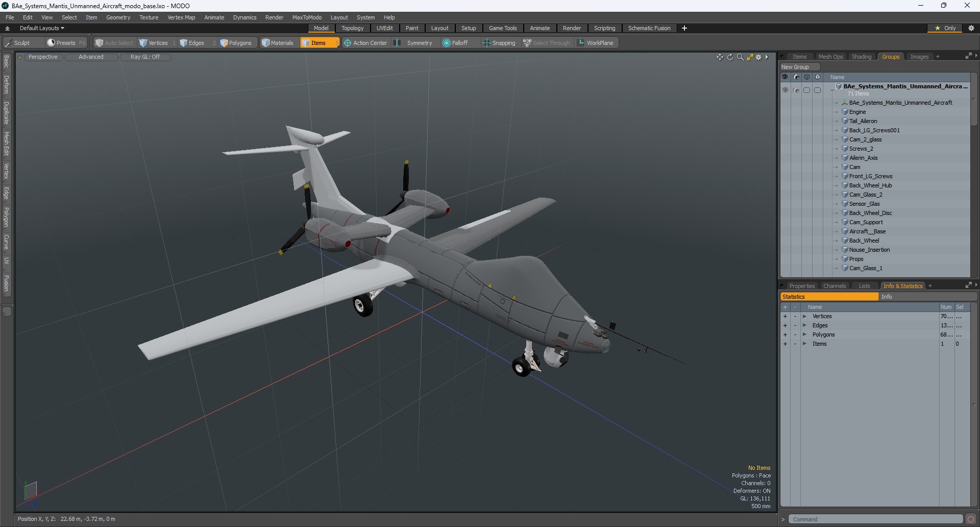Click the plus button for the Vertices row

[x=785, y=317]
